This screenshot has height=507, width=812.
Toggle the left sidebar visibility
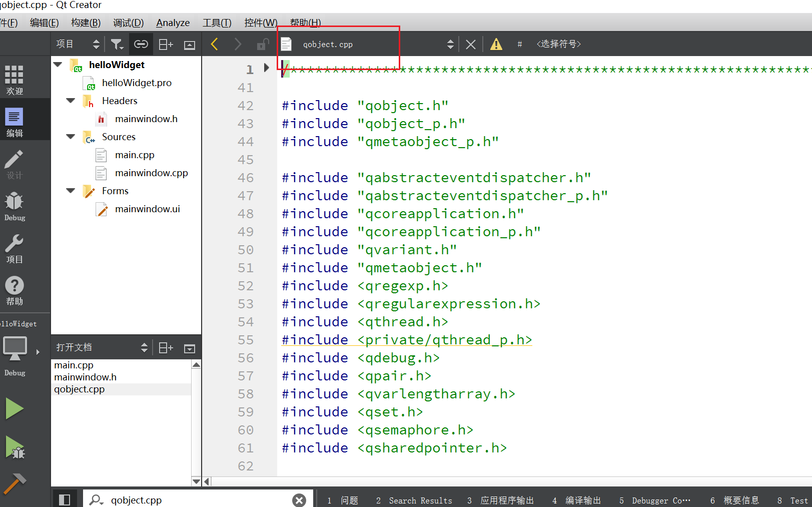65,499
